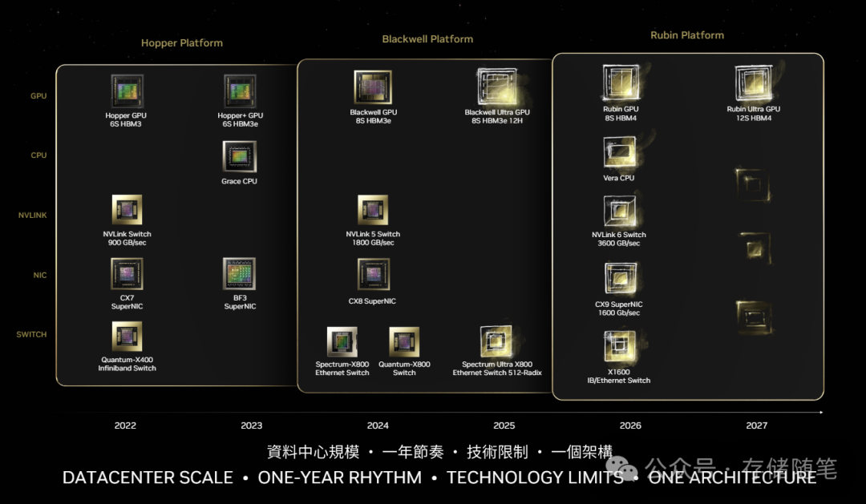
Task: Select the Rubin GPU chip sketch
Action: (x=621, y=83)
